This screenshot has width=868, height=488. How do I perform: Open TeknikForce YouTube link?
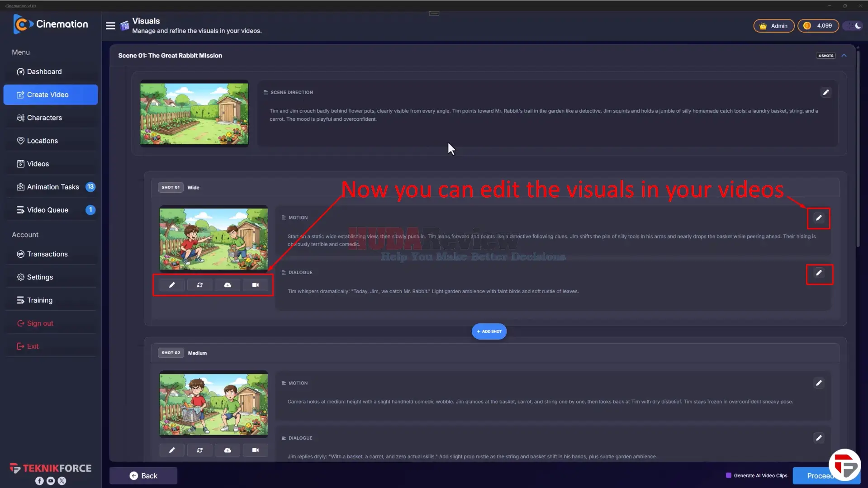point(51,481)
